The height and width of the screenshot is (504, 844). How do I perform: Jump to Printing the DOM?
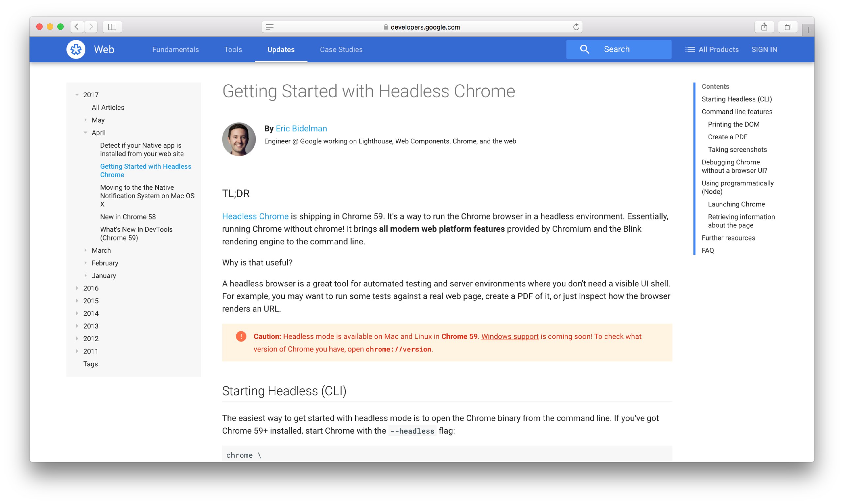[733, 124]
